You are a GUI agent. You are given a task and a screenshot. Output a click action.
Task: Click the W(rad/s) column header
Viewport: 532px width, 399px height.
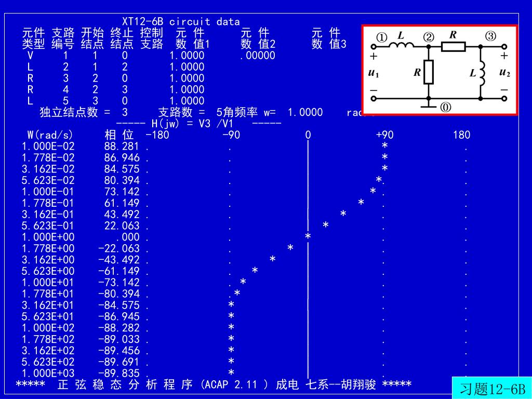[50, 135]
